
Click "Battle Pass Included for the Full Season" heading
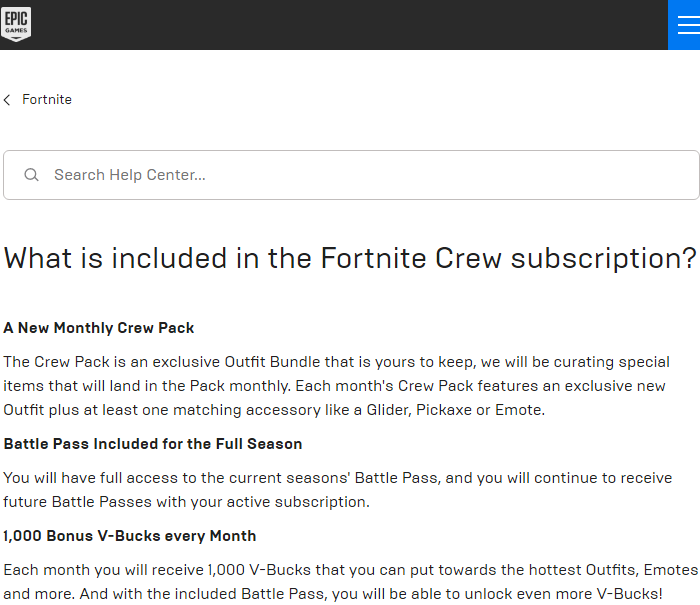pyautogui.click(x=153, y=443)
